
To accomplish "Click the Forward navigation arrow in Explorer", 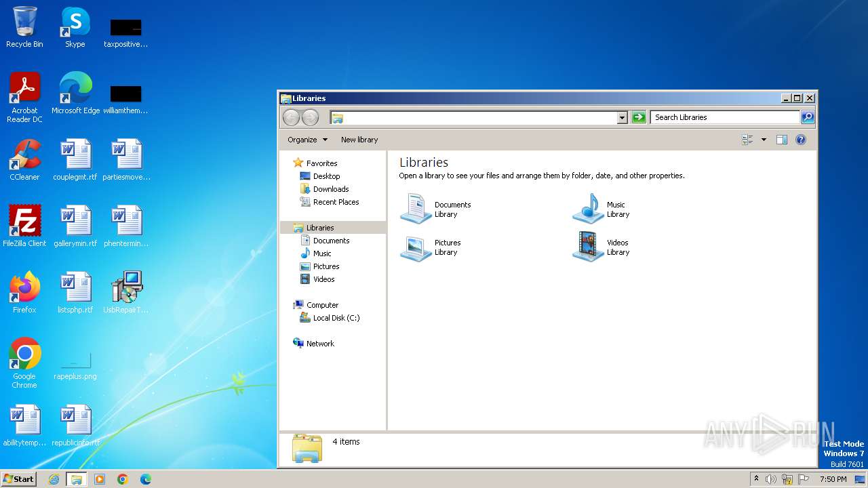I will tap(310, 117).
